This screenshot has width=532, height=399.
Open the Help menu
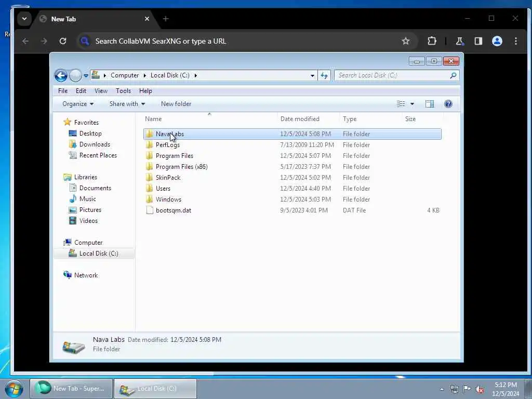tap(145, 91)
